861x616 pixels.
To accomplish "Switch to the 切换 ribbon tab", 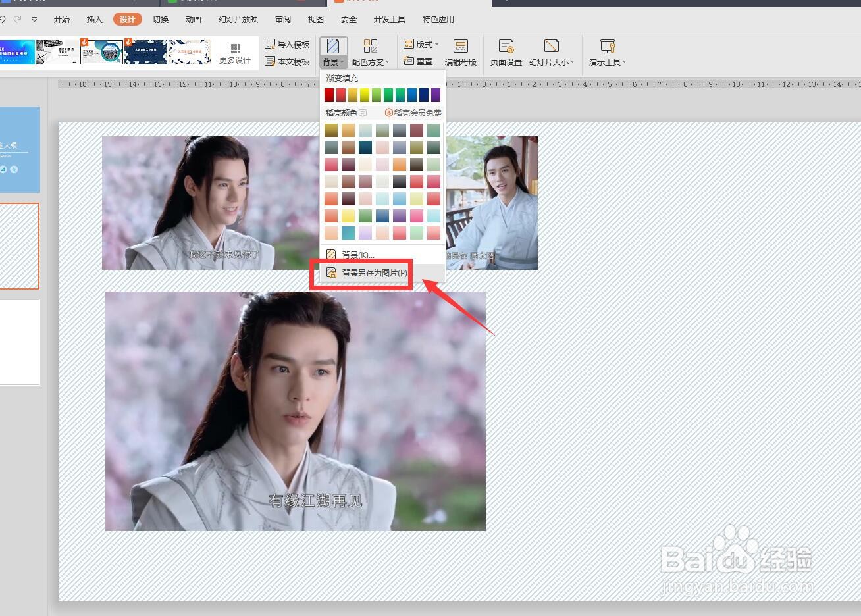I will 161,19.
